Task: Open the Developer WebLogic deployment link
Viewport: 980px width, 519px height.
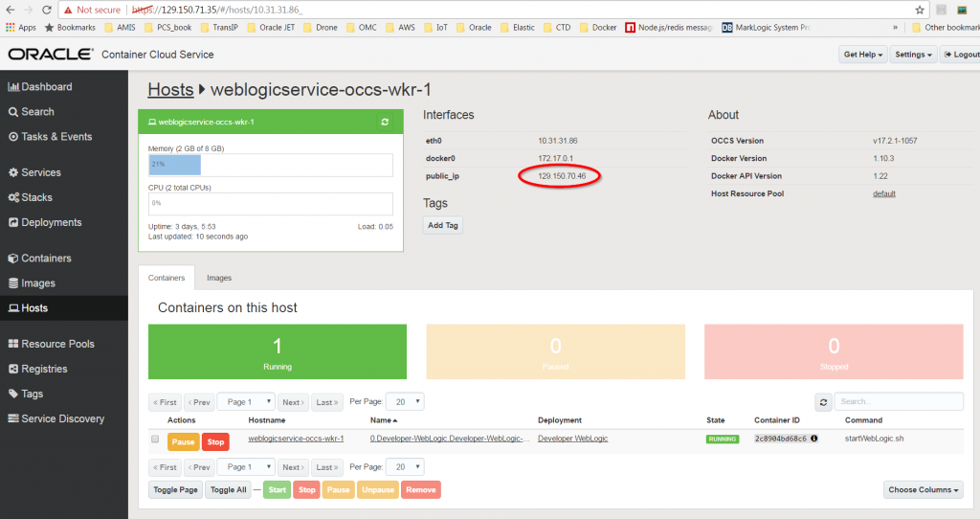Action: click(x=572, y=439)
